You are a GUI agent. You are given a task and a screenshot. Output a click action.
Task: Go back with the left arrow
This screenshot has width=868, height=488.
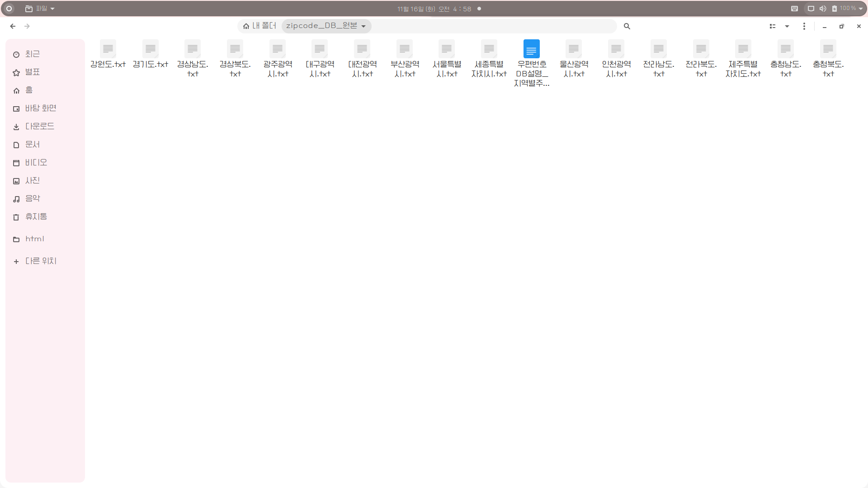point(13,26)
